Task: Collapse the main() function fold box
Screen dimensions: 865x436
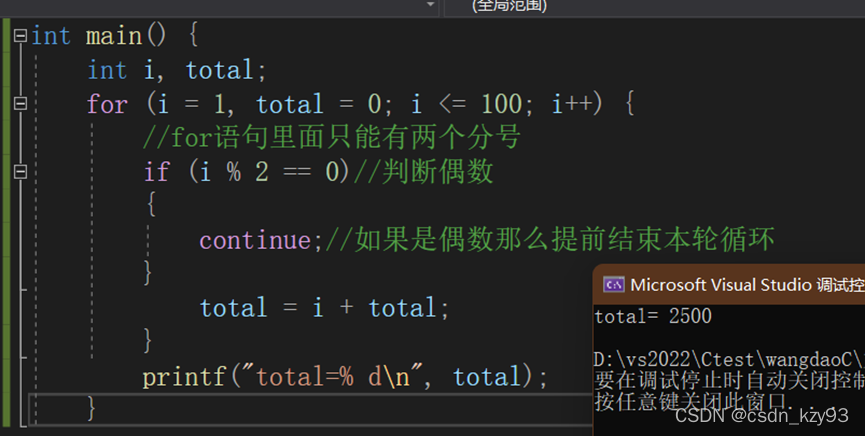Action: coord(20,36)
